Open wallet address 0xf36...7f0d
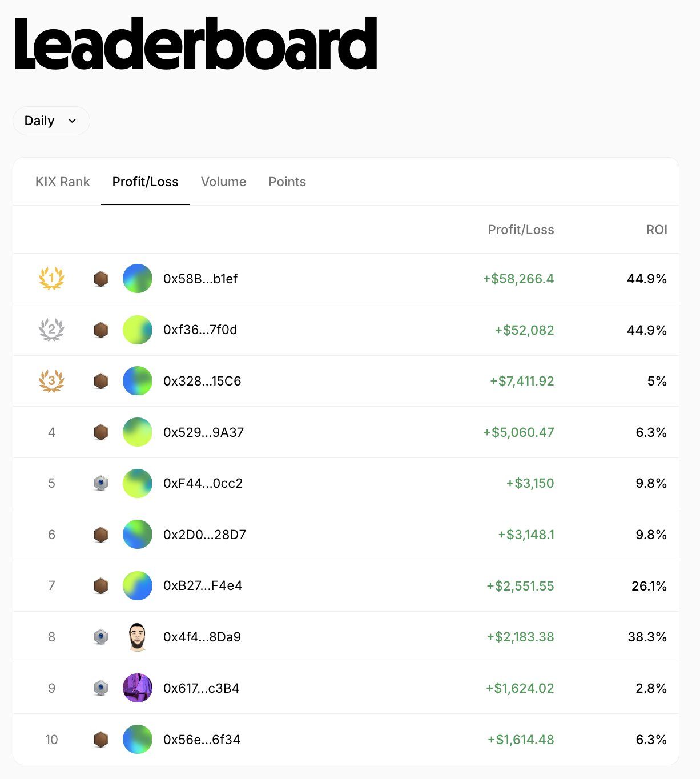Image resolution: width=700 pixels, height=779 pixels. coord(200,330)
